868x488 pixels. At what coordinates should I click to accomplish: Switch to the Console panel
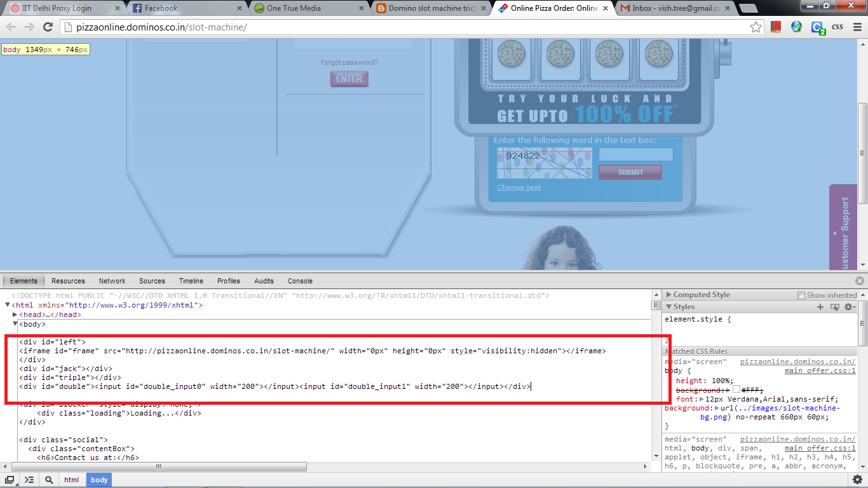[x=300, y=281]
